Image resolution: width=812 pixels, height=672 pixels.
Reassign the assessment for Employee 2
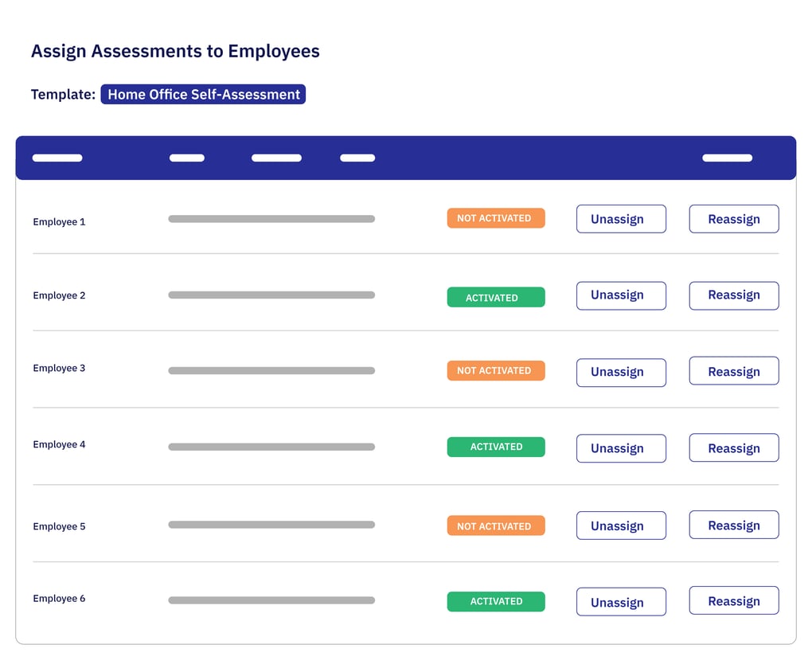pos(733,295)
